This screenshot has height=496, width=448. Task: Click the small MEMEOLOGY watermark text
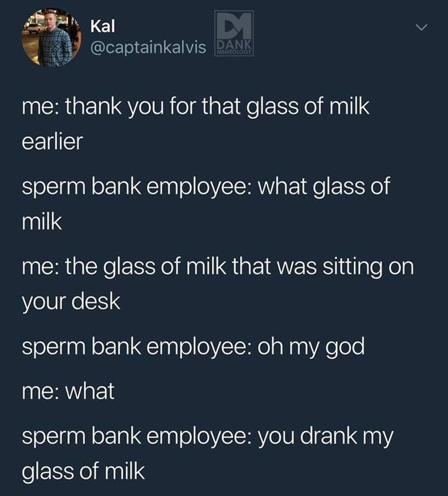(x=234, y=53)
